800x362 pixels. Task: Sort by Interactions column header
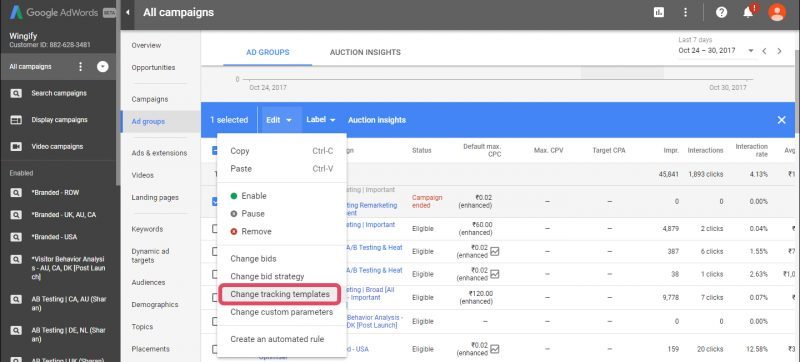click(705, 150)
